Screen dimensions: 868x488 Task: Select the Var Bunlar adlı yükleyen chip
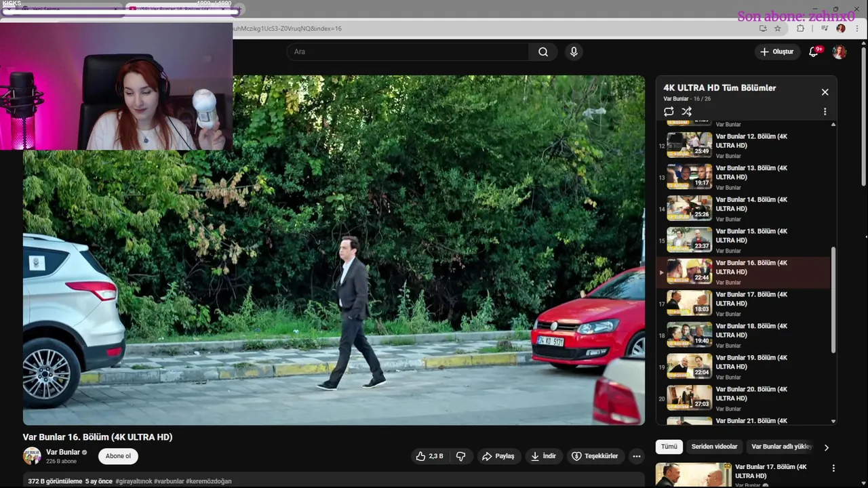tap(781, 447)
